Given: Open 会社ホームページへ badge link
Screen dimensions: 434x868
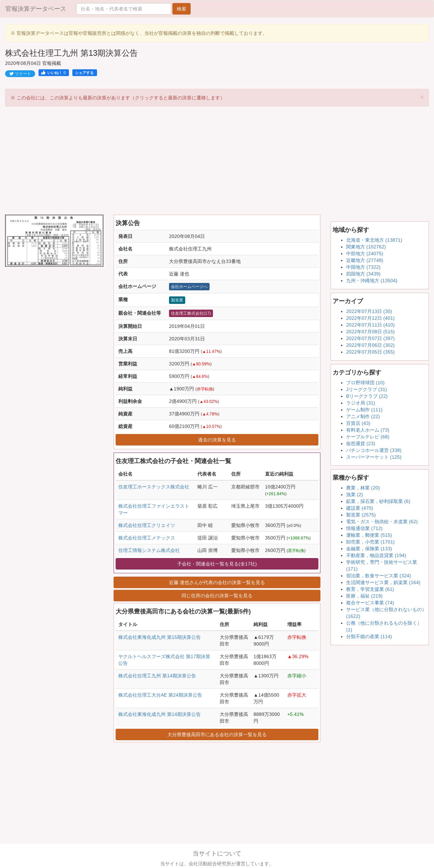Looking at the screenshot, I should pyautogui.click(x=189, y=287).
